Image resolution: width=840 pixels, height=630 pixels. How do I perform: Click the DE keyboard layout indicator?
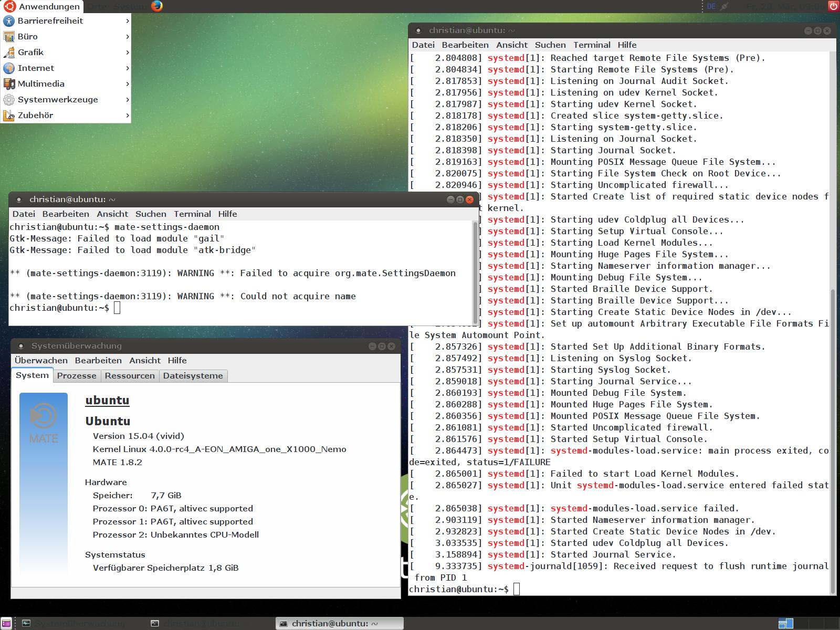[x=711, y=6]
